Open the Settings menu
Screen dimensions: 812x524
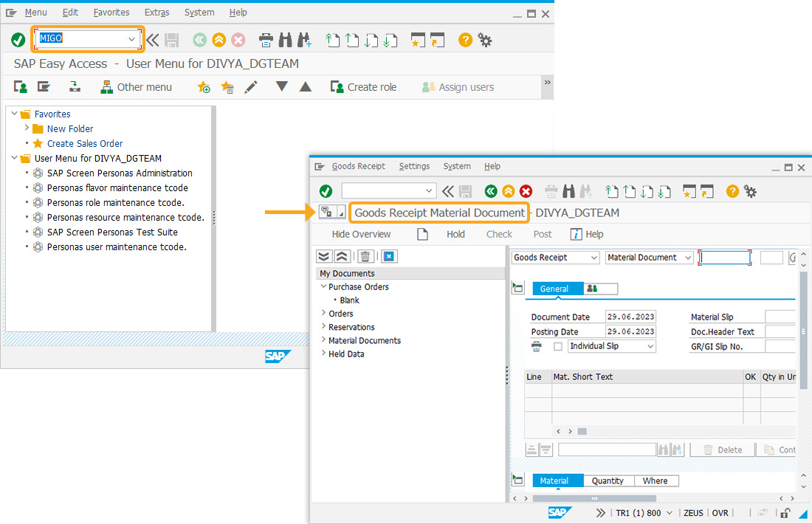pos(414,166)
